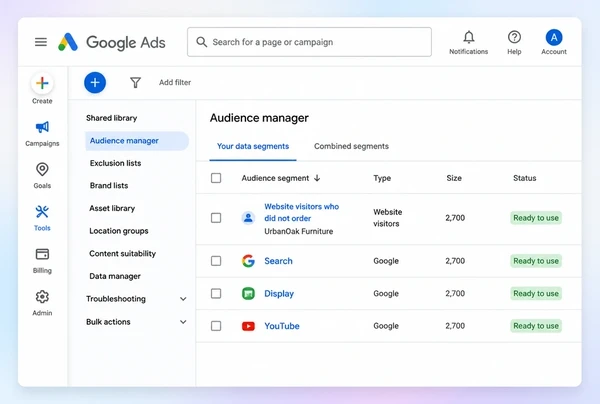The width and height of the screenshot is (600, 404).
Task: Click Ready to use status on Display row
Action: coord(536,293)
